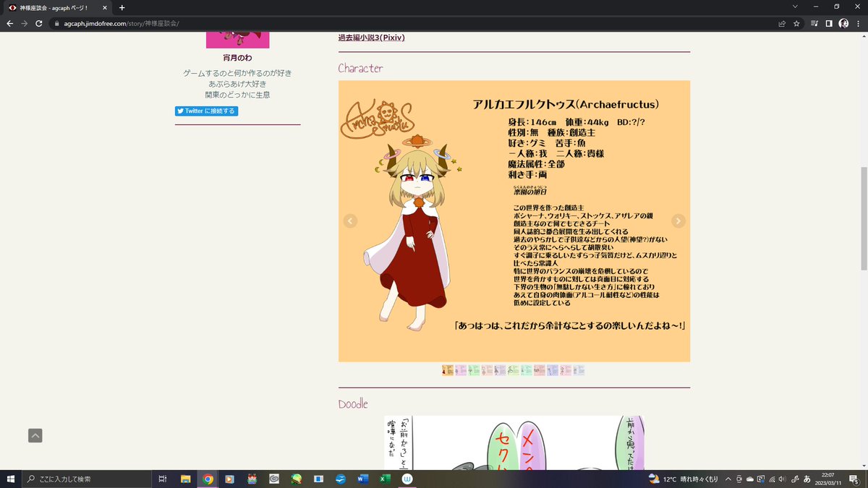Open the tab search chevron in the title bar
Screen dimensions: 868x488
[796, 7]
